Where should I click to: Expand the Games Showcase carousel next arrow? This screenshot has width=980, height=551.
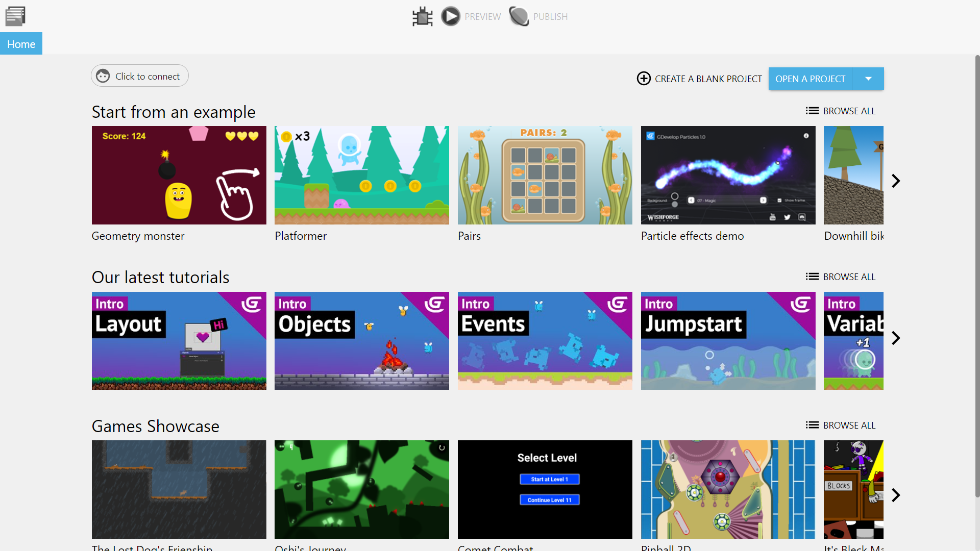896,494
